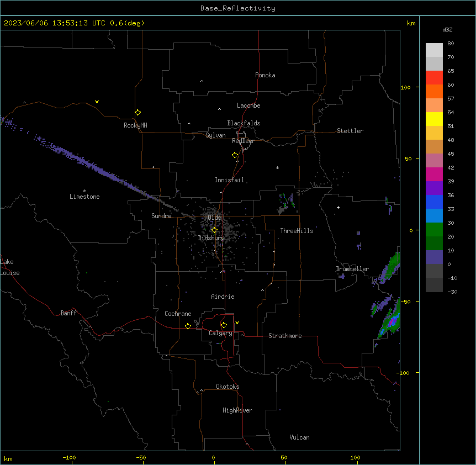Screen dimensions: 476x465
Task: Click the Sundre label
Action: pyautogui.click(x=161, y=216)
